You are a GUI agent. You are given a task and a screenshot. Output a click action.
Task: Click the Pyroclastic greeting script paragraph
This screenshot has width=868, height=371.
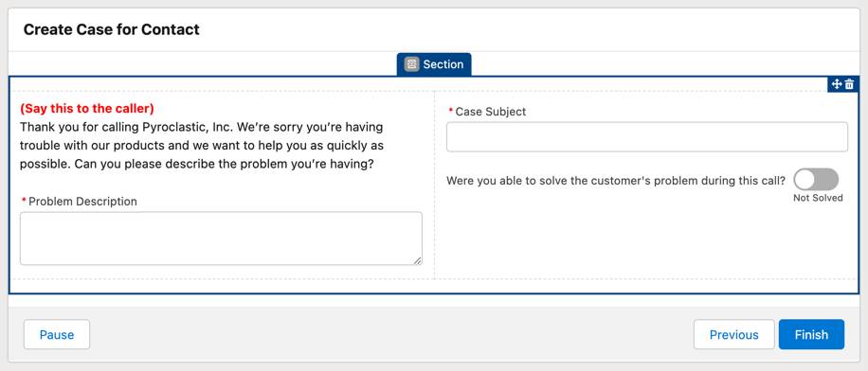[202, 146]
